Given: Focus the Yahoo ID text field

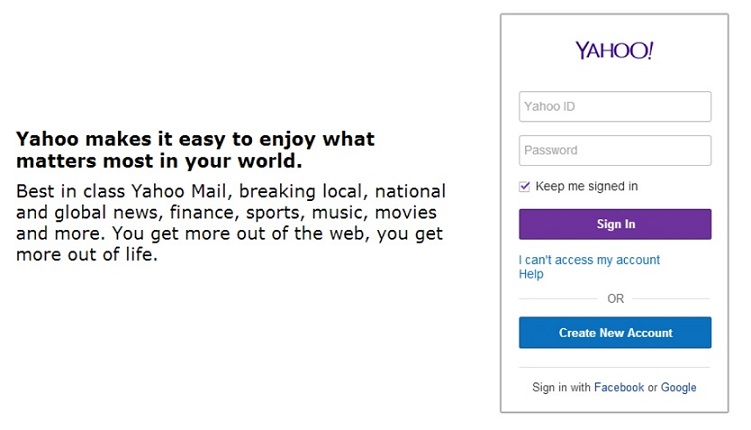Looking at the screenshot, I should tap(615, 106).
